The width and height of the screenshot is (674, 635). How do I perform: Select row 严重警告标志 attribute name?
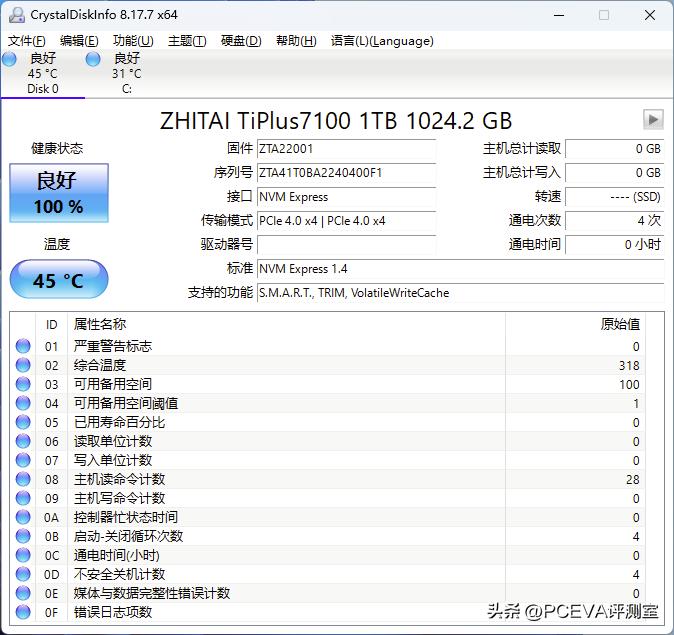(113, 346)
